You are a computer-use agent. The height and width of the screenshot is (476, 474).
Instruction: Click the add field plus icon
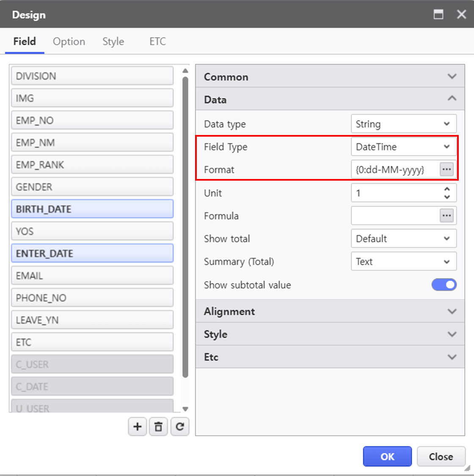[137, 426]
